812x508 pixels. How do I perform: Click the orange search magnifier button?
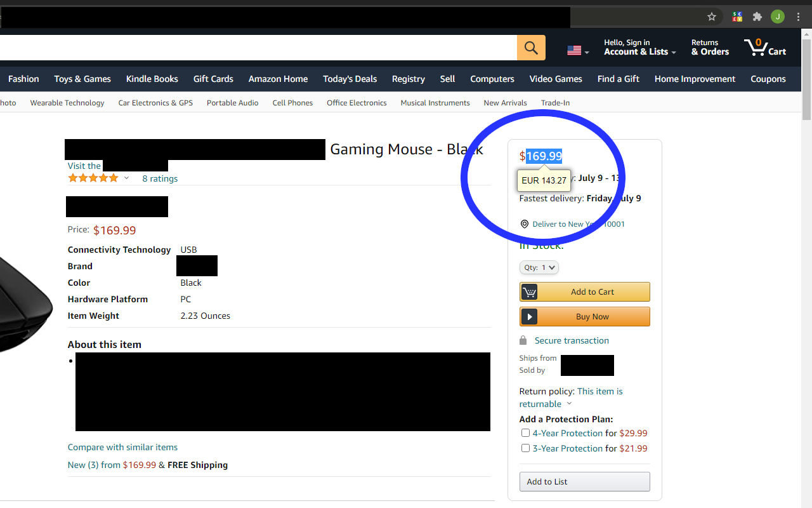(531, 48)
